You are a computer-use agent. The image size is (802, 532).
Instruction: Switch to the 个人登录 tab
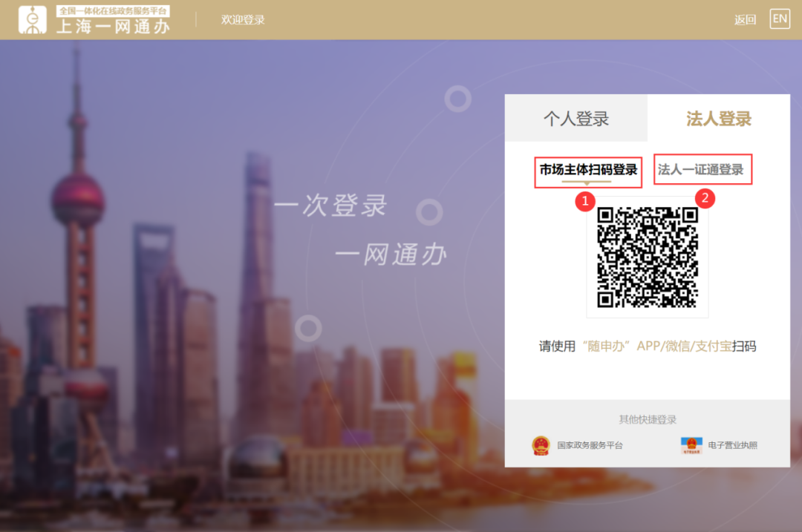576,119
